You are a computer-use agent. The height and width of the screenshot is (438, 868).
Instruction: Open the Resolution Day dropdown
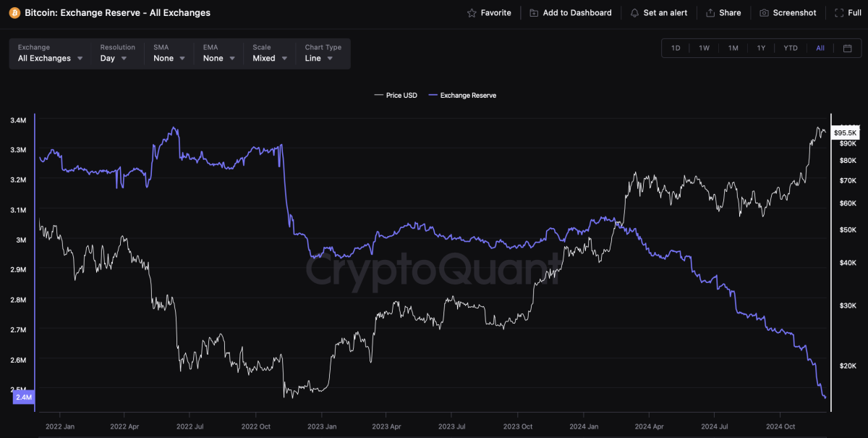pos(114,58)
